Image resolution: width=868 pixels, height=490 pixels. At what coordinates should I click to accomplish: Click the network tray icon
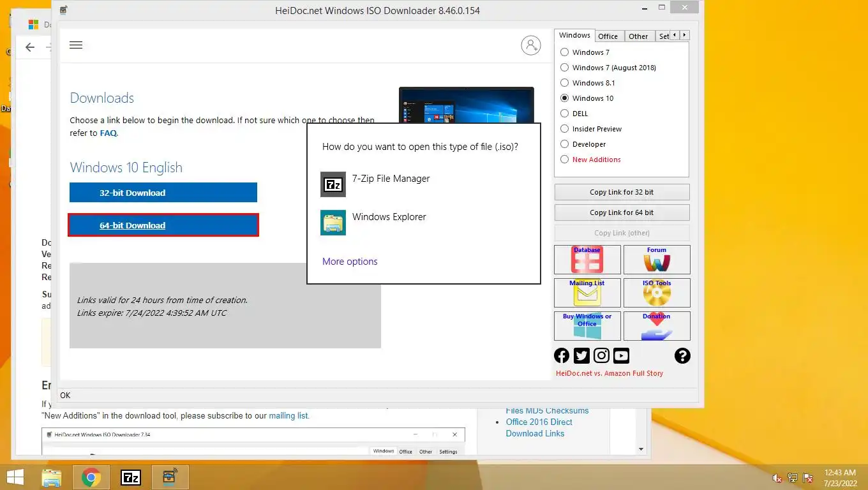[793, 478]
